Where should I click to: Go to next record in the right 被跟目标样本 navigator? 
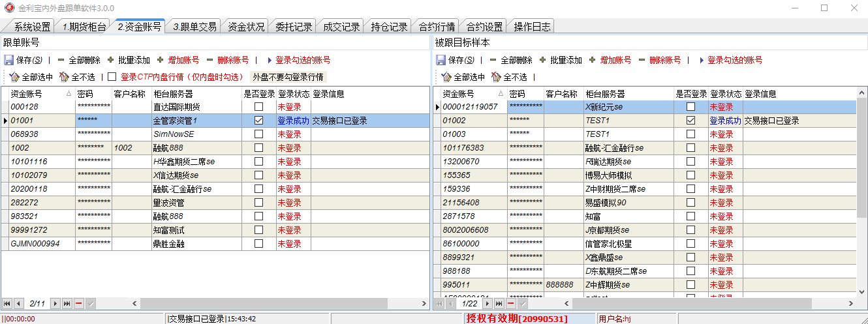coord(488,304)
